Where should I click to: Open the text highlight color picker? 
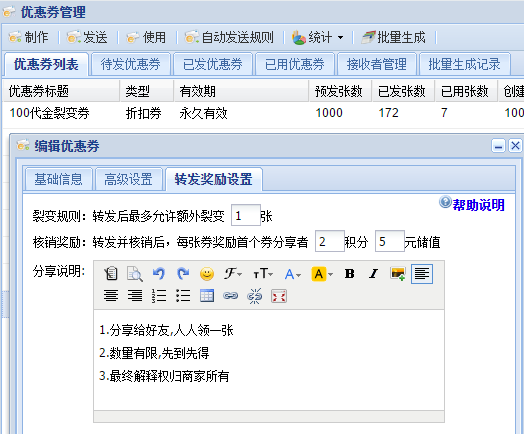pyautogui.click(x=322, y=274)
